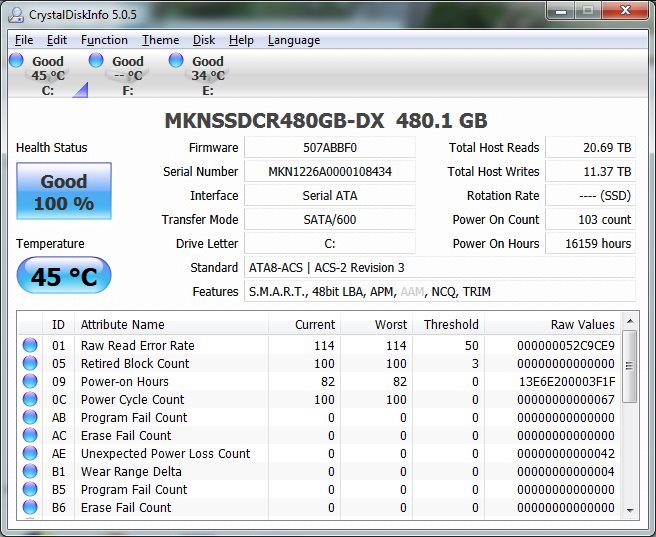656x537 pixels.
Task: Click the Raw Values column header
Action: click(x=552, y=325)
